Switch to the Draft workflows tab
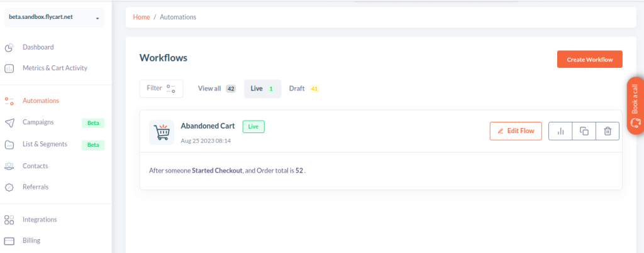Screen dimensions: 644x253 304,89
